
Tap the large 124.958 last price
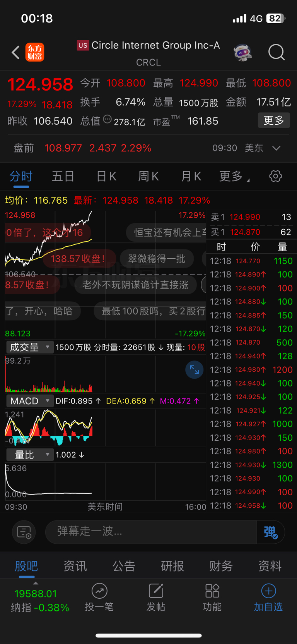(40, 84)
